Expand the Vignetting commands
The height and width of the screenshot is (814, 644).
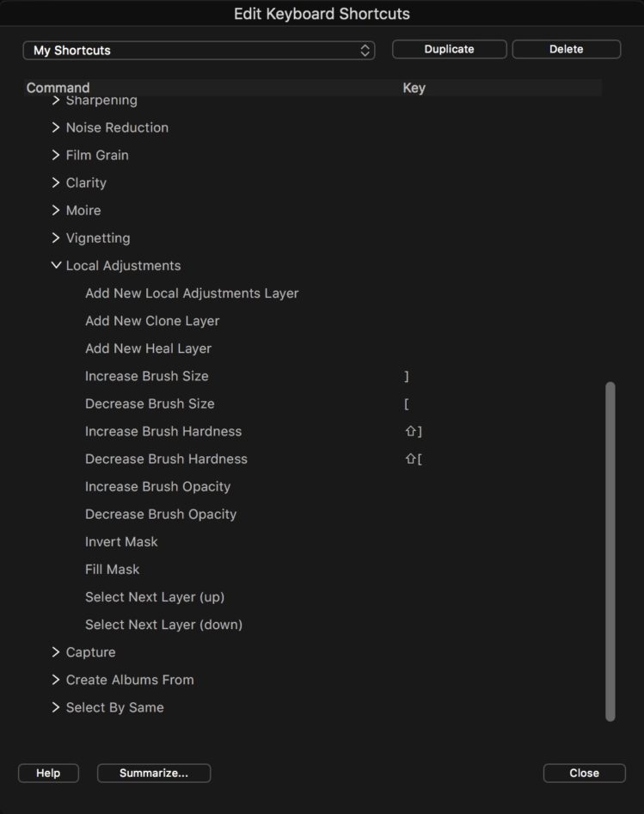click(55, 237)
